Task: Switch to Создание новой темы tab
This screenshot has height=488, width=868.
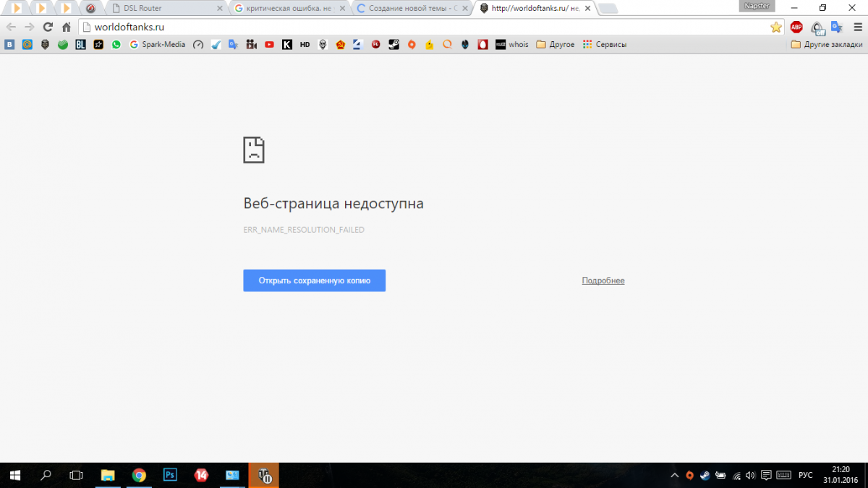Action: pos(411,8)
